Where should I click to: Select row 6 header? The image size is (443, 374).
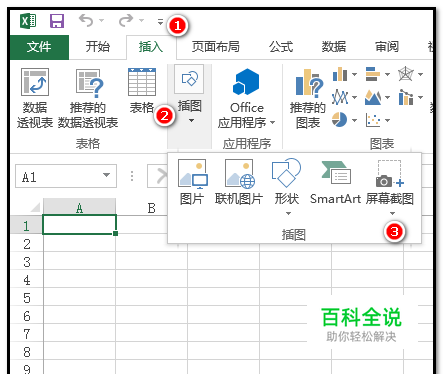coord(27,315)
